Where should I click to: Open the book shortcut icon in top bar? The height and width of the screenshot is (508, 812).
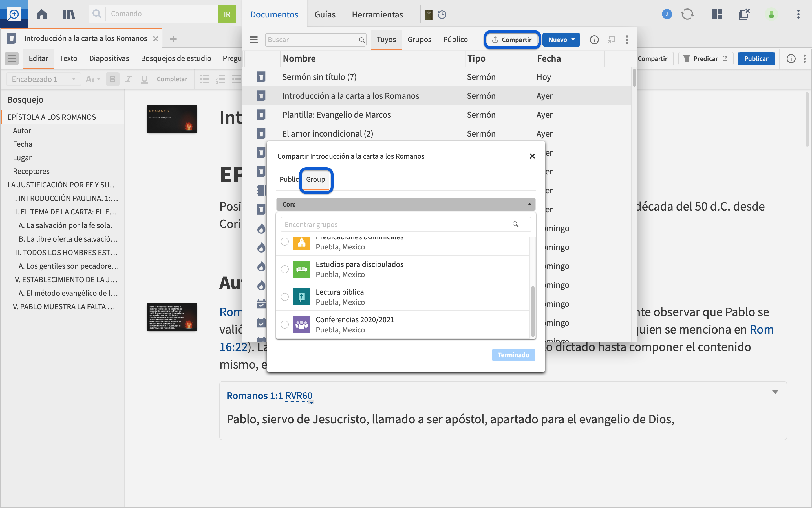429,14
